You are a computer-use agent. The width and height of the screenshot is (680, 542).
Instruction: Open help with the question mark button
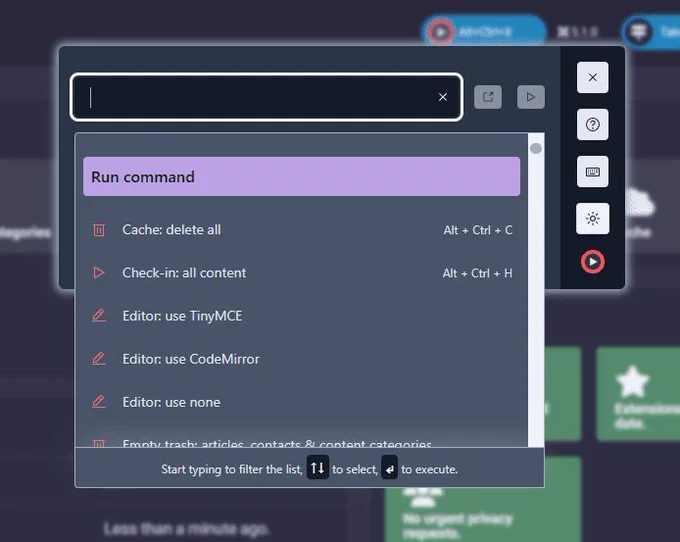pyautogui.click(x=592, y=125)
